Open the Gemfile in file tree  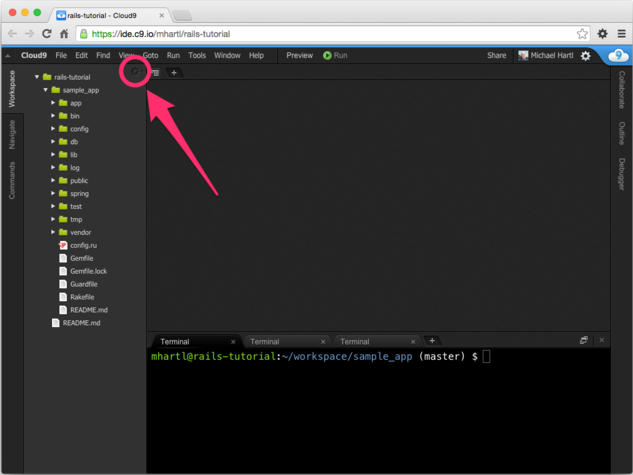coord(81,258)
